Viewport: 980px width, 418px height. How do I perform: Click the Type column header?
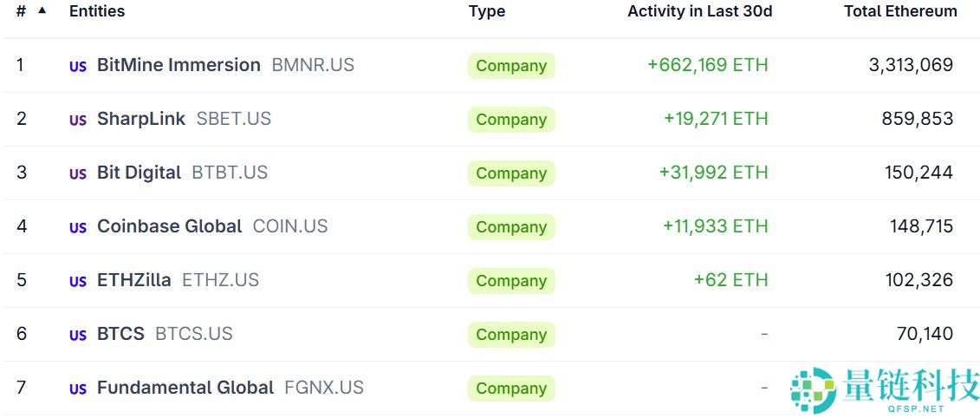click(x=486, y=11)
